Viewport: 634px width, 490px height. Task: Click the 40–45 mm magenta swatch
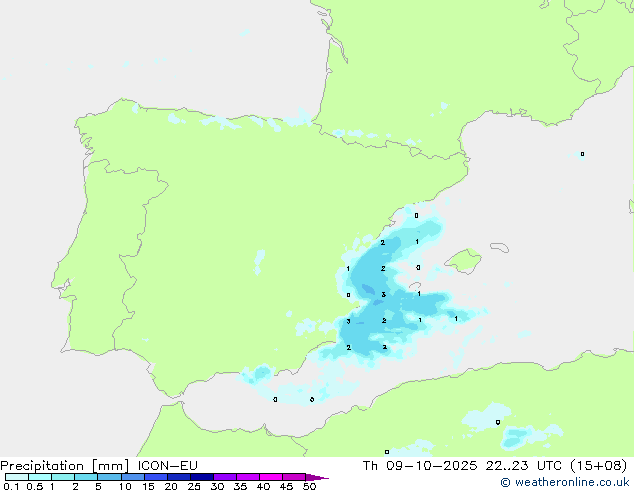pyautogui.click(x=271, y=477)
